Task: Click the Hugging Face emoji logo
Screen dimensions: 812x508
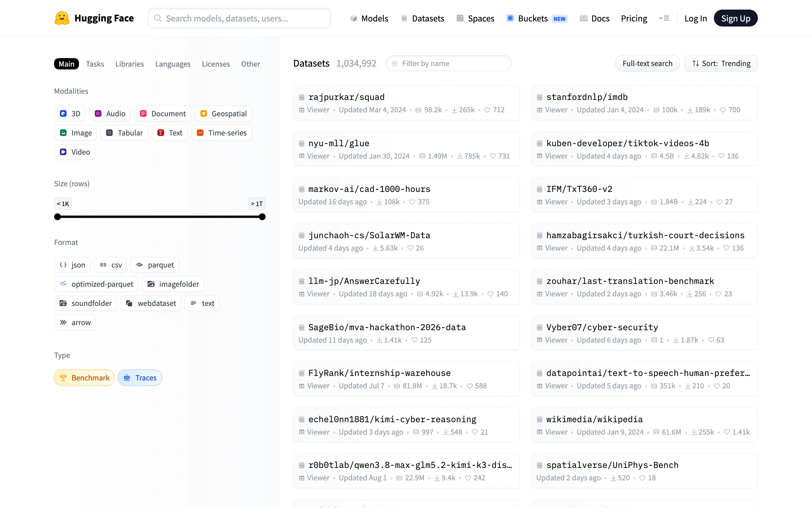Action: (62, 18)
